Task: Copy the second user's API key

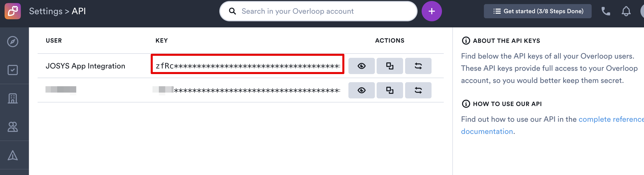Action: coord(390,90)
